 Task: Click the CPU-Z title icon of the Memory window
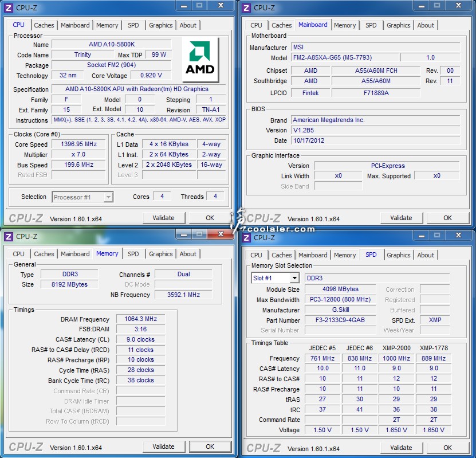9,236
